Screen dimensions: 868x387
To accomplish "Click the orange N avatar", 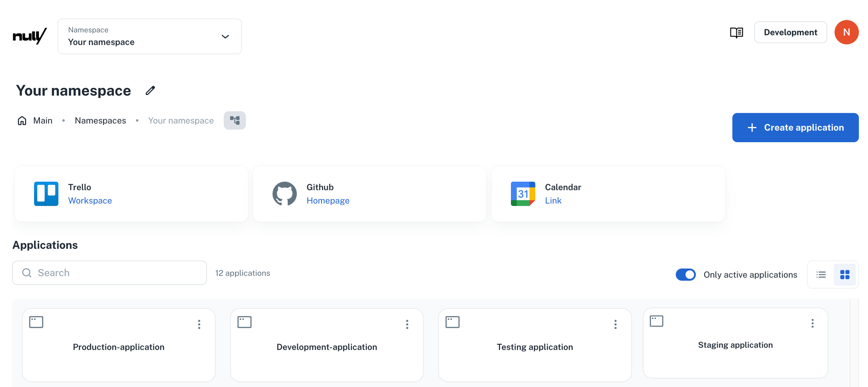I will [847, 32].
